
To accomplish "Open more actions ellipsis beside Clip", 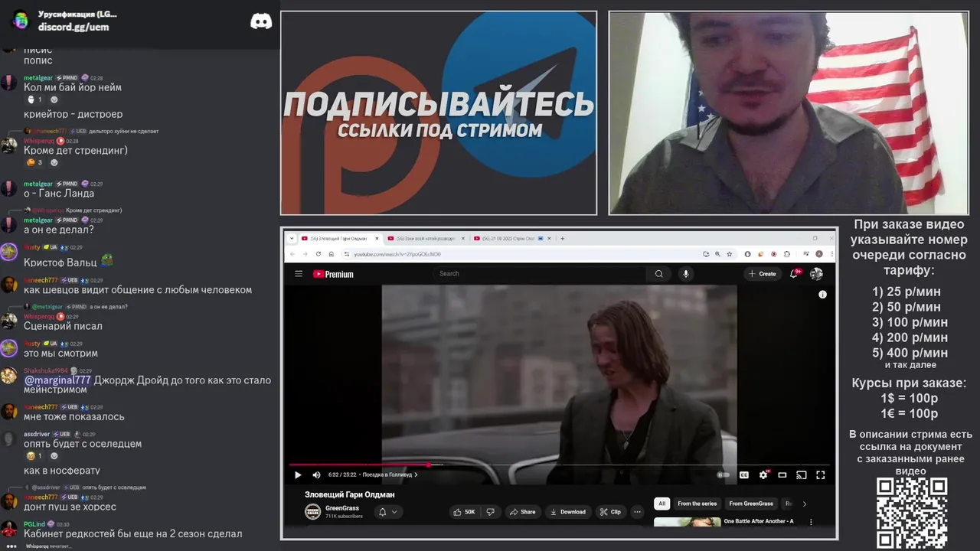I will [637, 512].
